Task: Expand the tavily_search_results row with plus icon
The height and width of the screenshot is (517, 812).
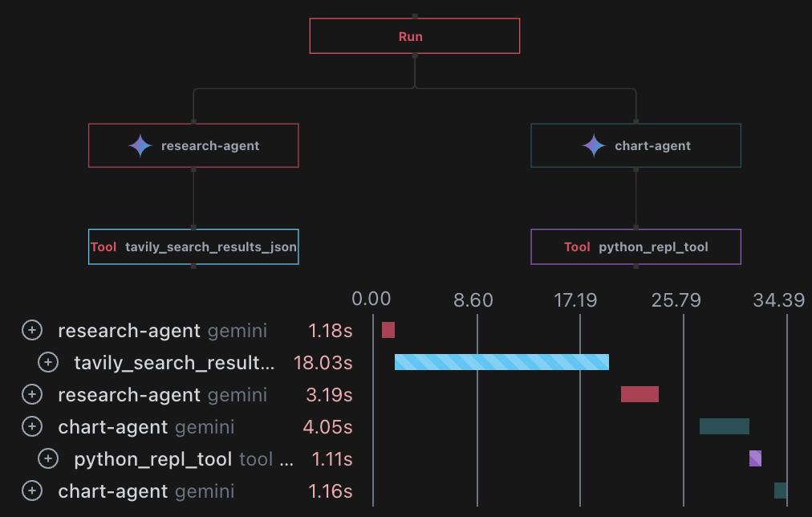Action: [x=48, y=363]
